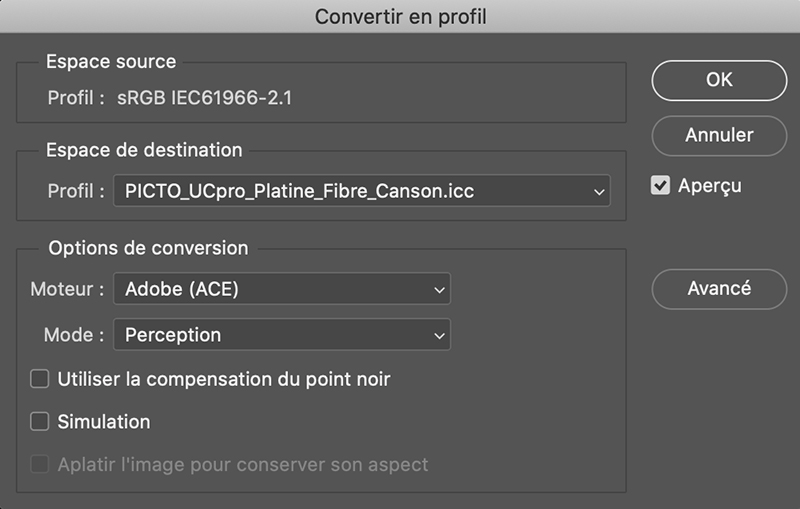Click the Espace source section heading
Viewport: 800px width, 509px height.
click(x=111, y=62)
